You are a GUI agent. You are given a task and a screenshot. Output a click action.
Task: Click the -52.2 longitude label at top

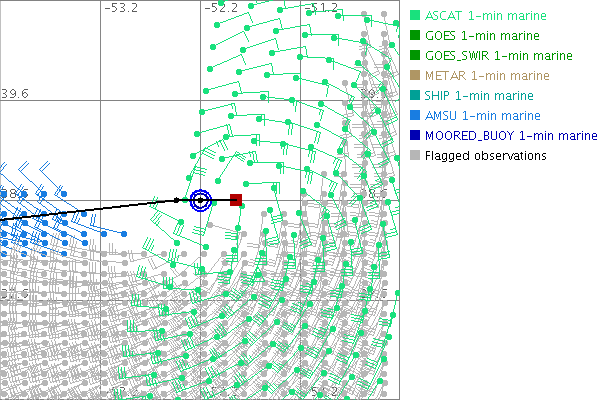221,8
